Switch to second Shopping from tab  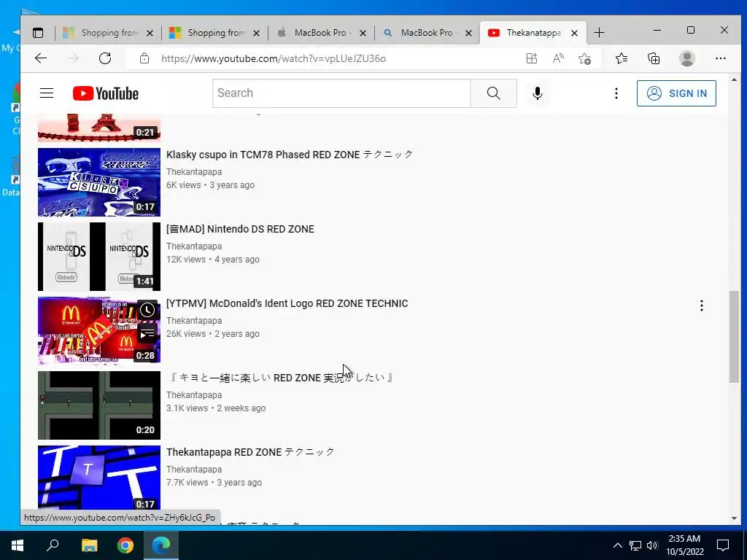[215, 33]
